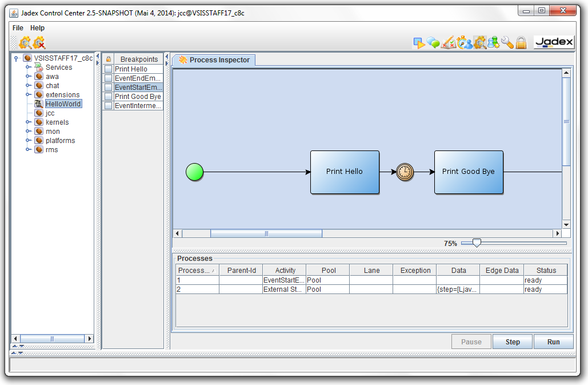Click the gear with red X icon
Screen dimensions: 588x385
(39, 43)
